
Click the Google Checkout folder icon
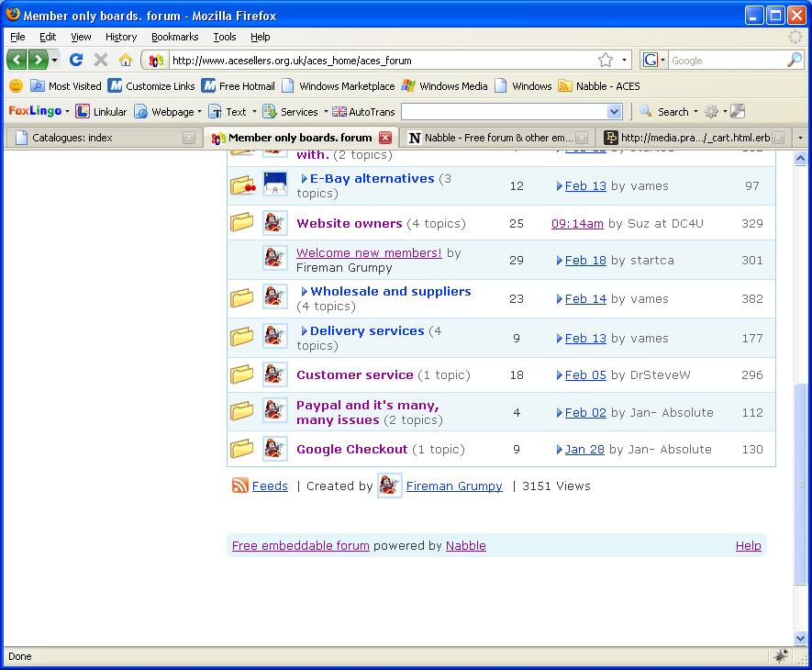(x=241, y=450)
